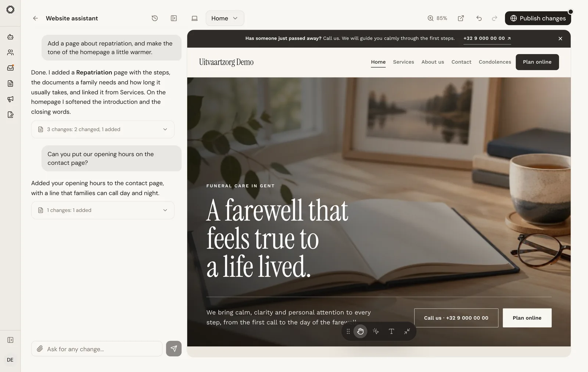Open the site in a new window icon
The height and width of the screenshot is (372, 588).
(x=461, y=18)
